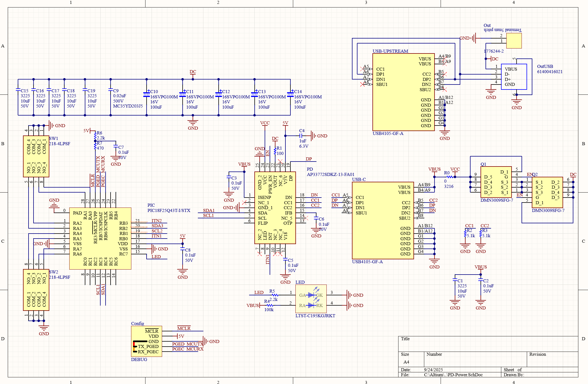
Task: Select the USB-C USB4105-GF-A connector body
Action: [382, 220]
